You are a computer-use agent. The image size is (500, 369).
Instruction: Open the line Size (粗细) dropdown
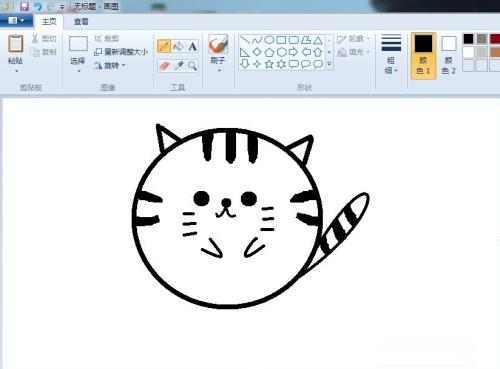tap(391, 54)
